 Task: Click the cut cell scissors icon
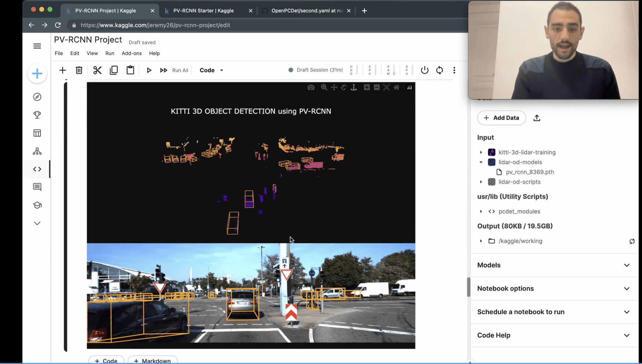[x=97, y=70]
